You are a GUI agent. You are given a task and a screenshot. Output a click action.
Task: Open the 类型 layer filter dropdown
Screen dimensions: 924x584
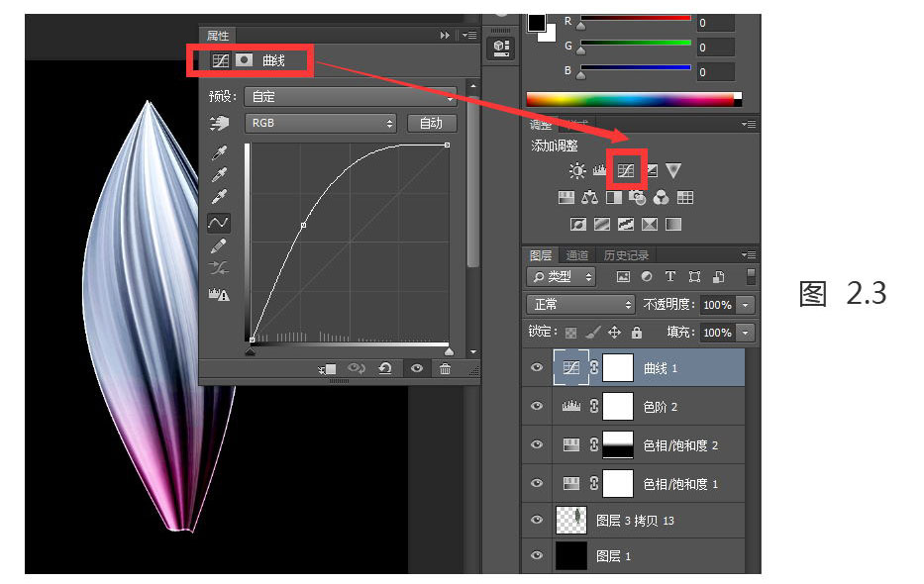[x=561, y=277]
